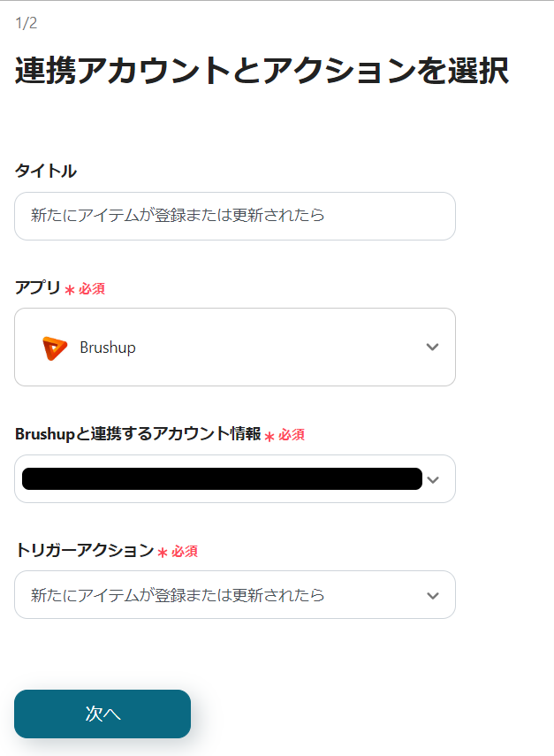Click the selected trigger action text
554x756 pixels.
178,595
